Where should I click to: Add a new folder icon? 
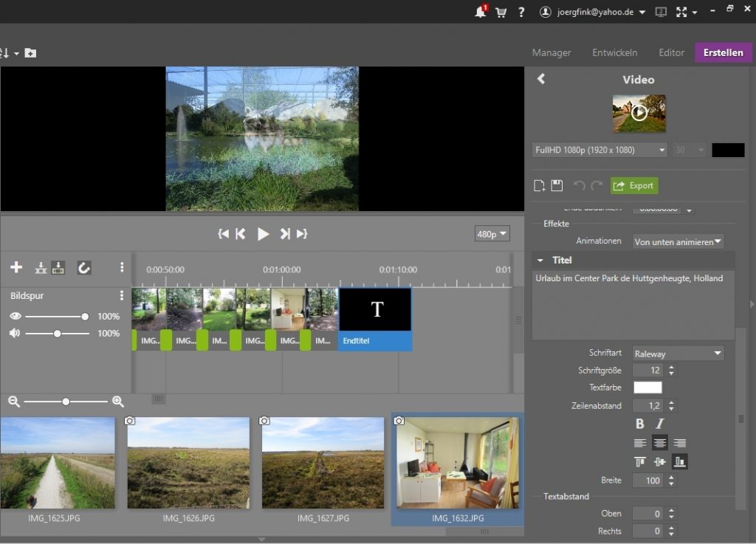coord(30,53)
